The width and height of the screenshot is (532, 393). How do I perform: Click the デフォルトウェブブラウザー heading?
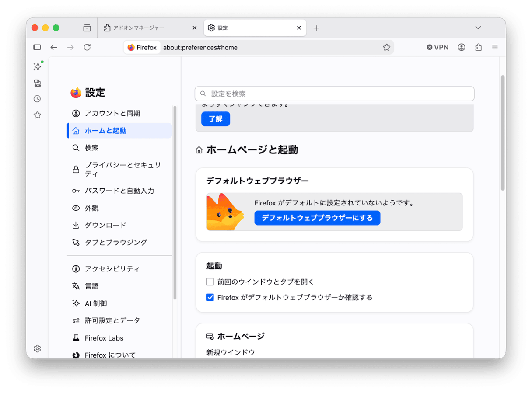tap(258, 181)
